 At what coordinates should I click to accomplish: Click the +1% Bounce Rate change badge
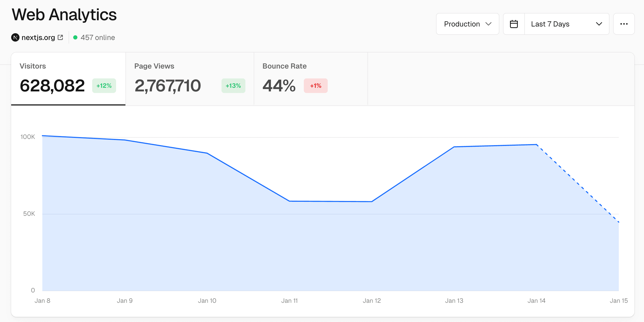click(316, 86)
